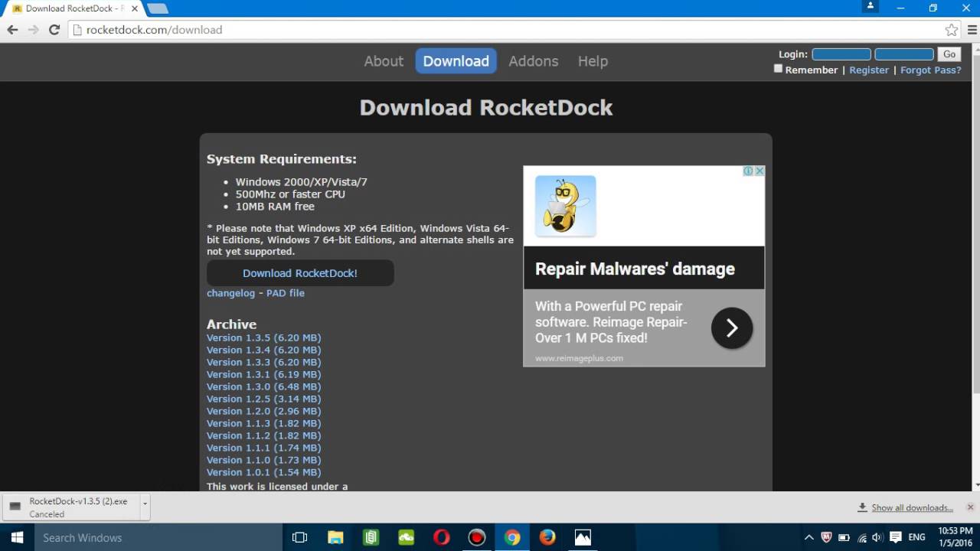Viewport: 980px width, 551px height.
Task: Download archive Version 1.1.3 (1.82 MB)
Action: pos(263,423)
